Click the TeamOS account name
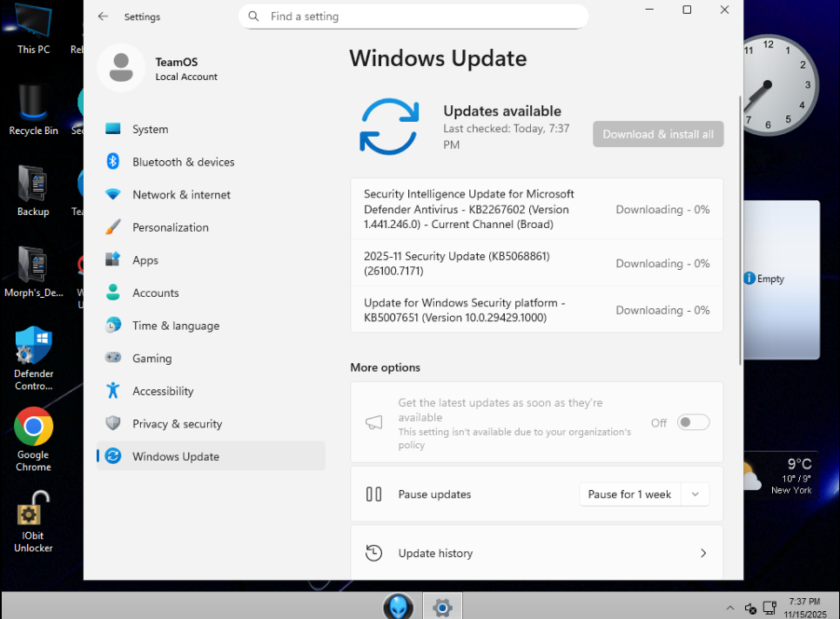The width and height of the screenshot is (840, 619). coord(176,62)
